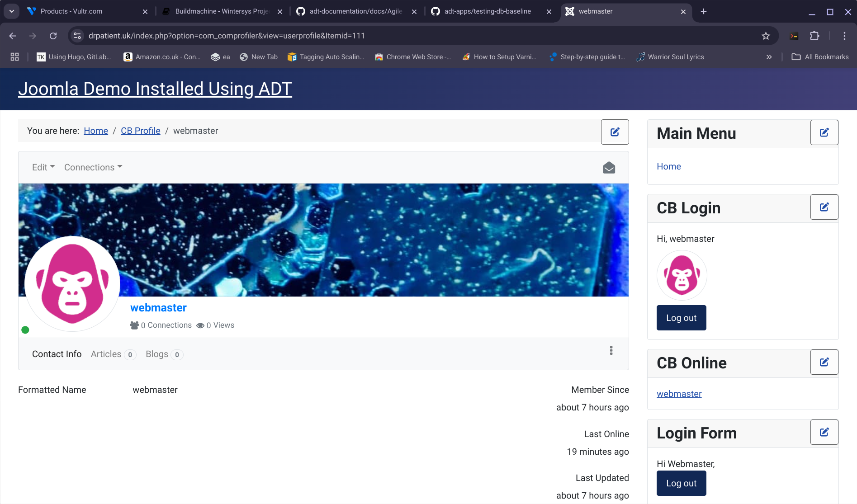Switch to the Articles tab
The height and width of the screenshot is (504, 857).
pos(106,354)
